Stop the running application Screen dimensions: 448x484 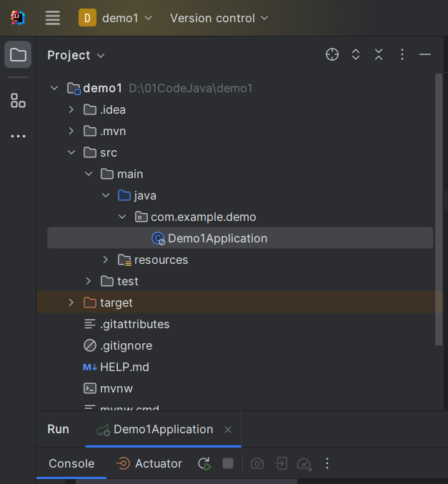coord(228,463)
